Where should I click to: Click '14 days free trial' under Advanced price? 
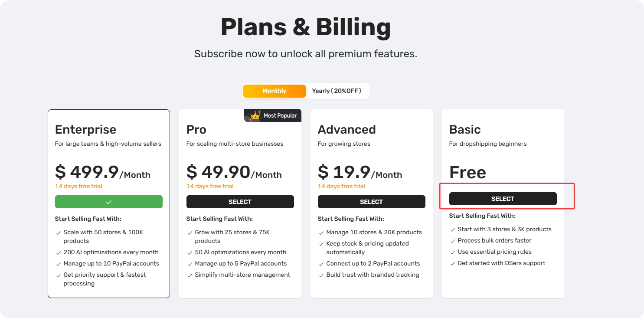(341, 187)
